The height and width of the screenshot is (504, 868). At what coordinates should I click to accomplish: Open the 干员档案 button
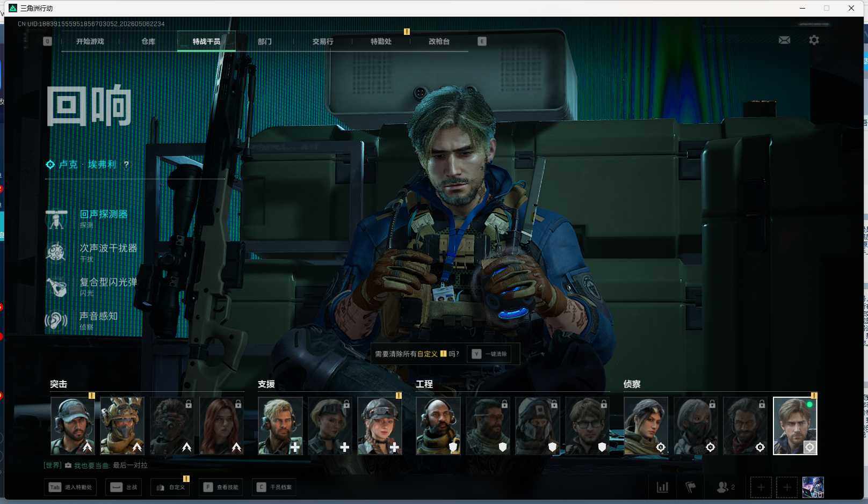[274, 487]
